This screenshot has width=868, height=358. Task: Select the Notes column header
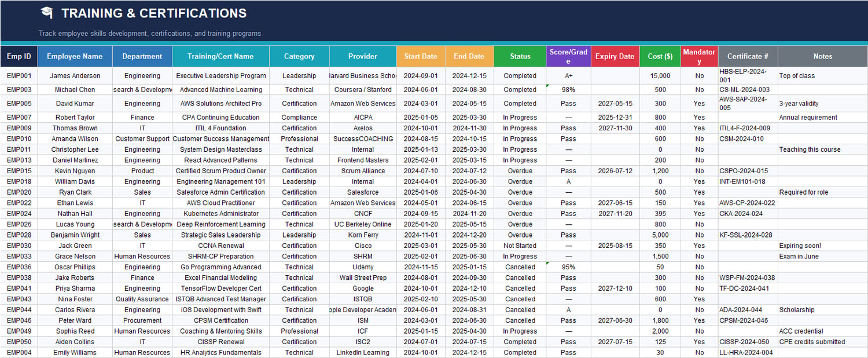[x=823, y=56]
